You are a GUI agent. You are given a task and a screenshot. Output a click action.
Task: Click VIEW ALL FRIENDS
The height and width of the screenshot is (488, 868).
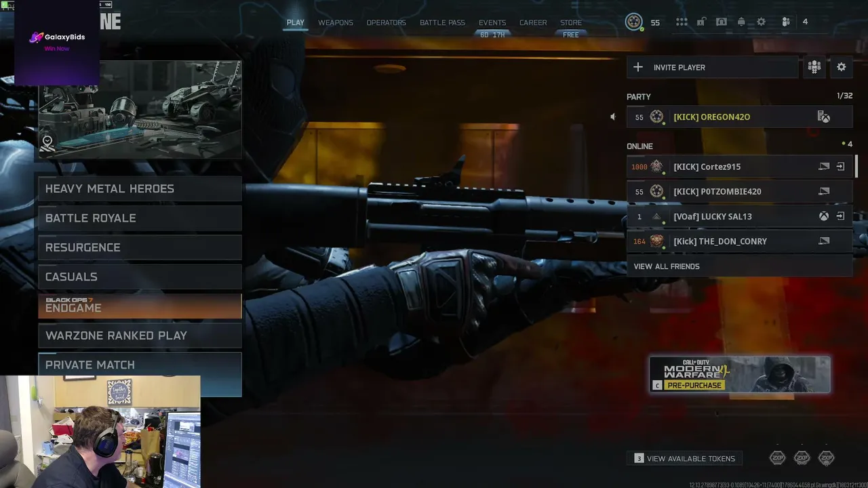[x=739, y=266]
